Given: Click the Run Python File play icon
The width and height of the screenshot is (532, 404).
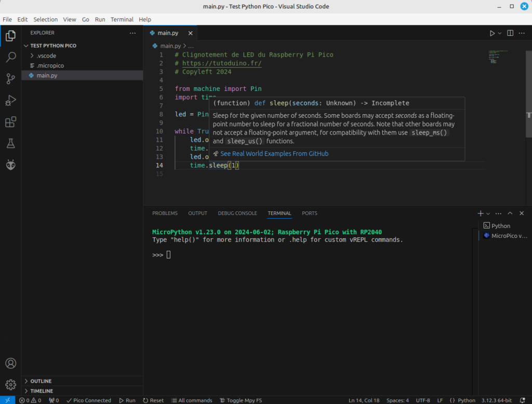Looking at the screenshot, I should pos(492,33).
